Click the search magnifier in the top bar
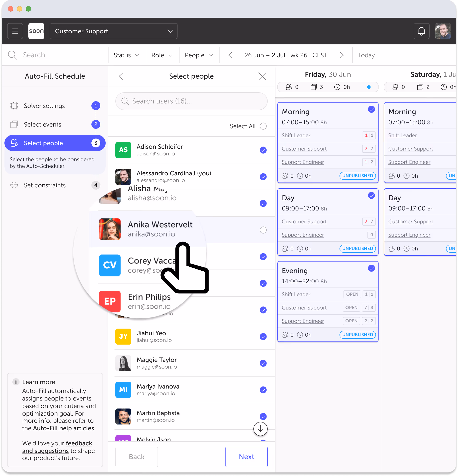 click(x=12, y=55)
